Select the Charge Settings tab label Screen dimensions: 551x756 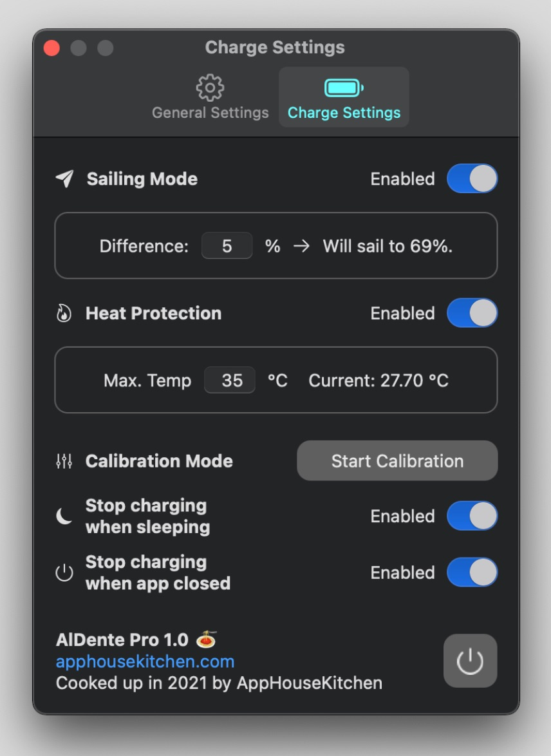pos(344,113)
